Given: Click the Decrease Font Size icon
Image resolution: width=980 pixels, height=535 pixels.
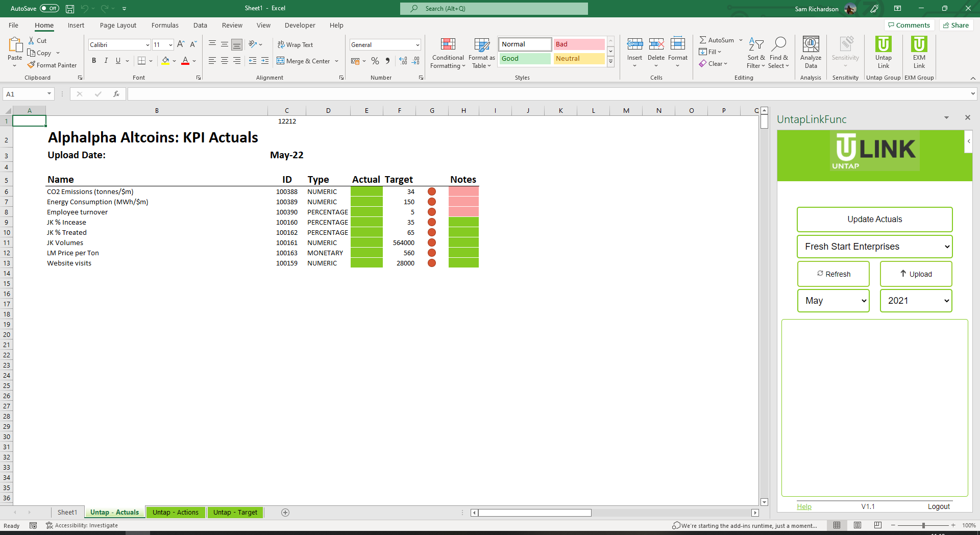Looking at the screenshot, I should [193, 44].
